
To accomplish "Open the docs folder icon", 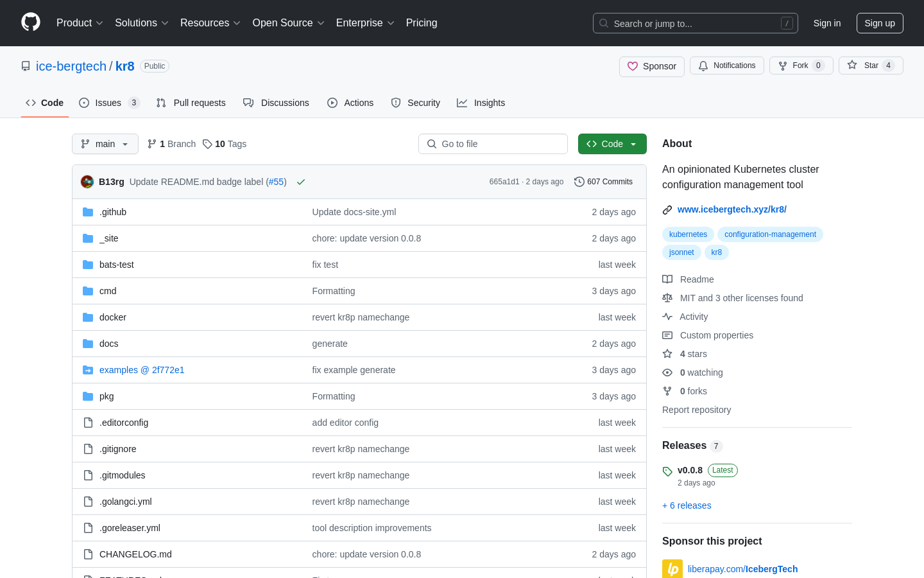I will (88, 344).
